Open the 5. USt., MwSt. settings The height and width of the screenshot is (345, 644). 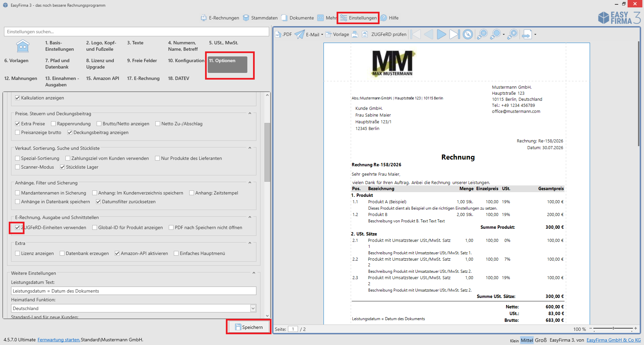click(x=224, y=43)
